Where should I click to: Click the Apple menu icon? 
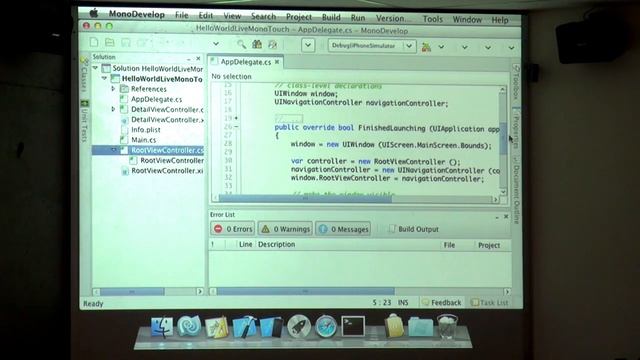click(x=94, y=13)
